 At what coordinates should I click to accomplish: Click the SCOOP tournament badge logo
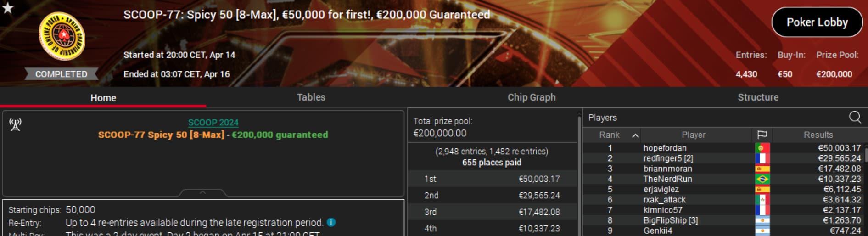pos(62,36)
